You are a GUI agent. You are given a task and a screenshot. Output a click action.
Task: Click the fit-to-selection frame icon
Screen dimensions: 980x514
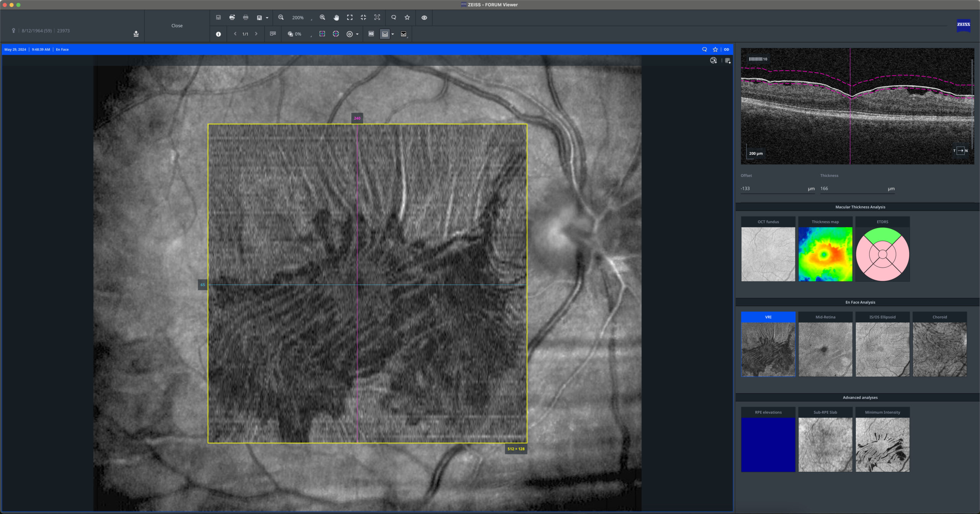click(x=377, y=18)
